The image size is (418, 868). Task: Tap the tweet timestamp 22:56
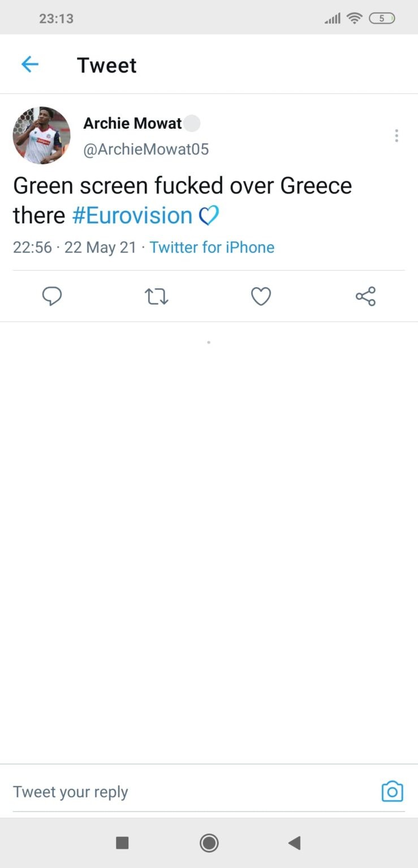coord(32,247)
